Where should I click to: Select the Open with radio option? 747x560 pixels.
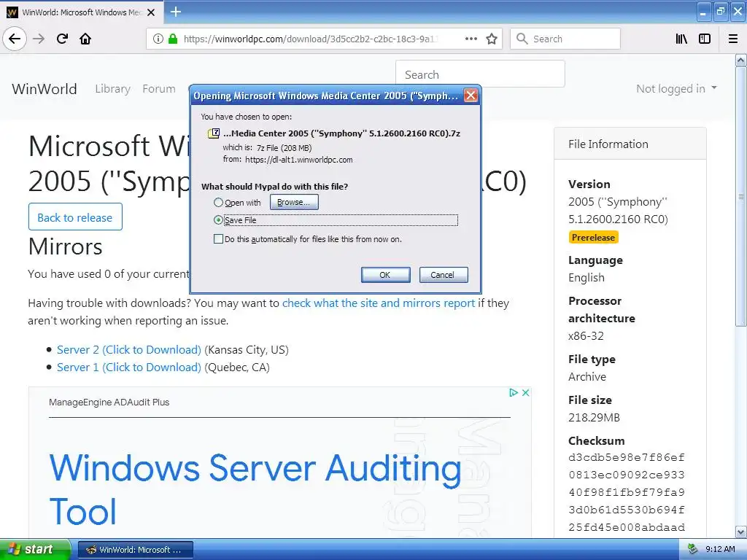coord(218,203)
